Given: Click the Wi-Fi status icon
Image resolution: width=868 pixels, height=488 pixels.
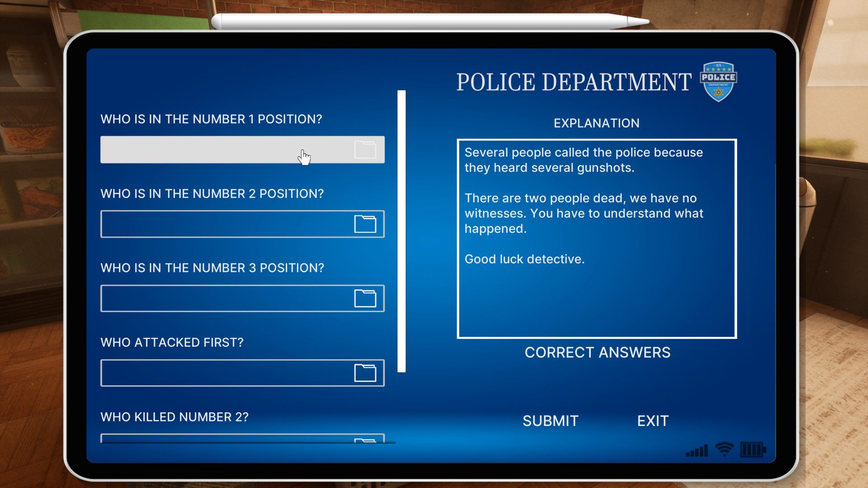Looking at the screenshot, I should (724, 450).
